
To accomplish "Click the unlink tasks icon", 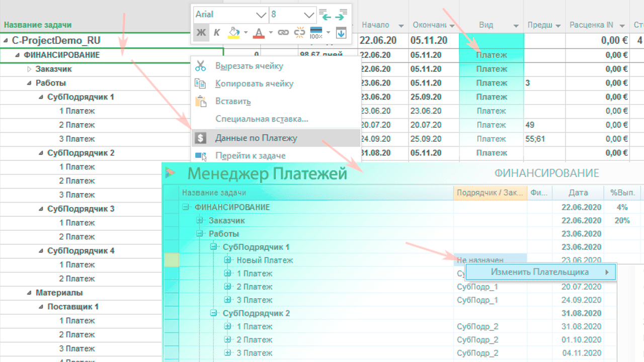I will [x=299, y=33].
